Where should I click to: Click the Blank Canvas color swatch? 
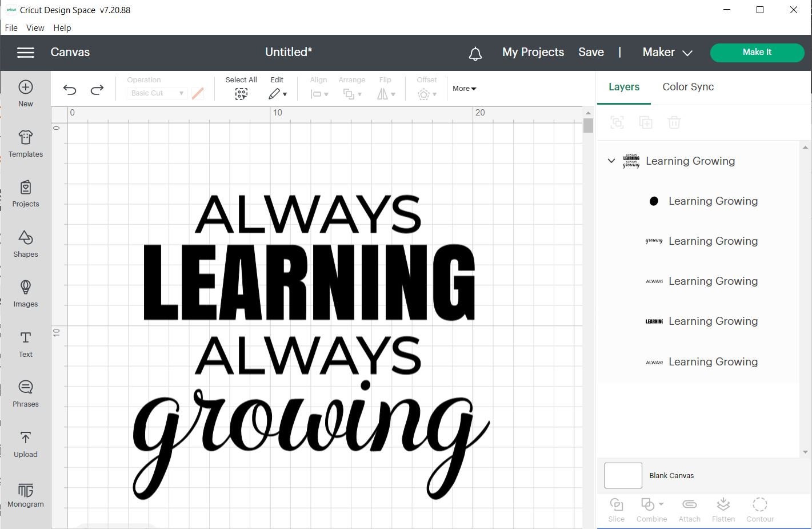[622, 475]
